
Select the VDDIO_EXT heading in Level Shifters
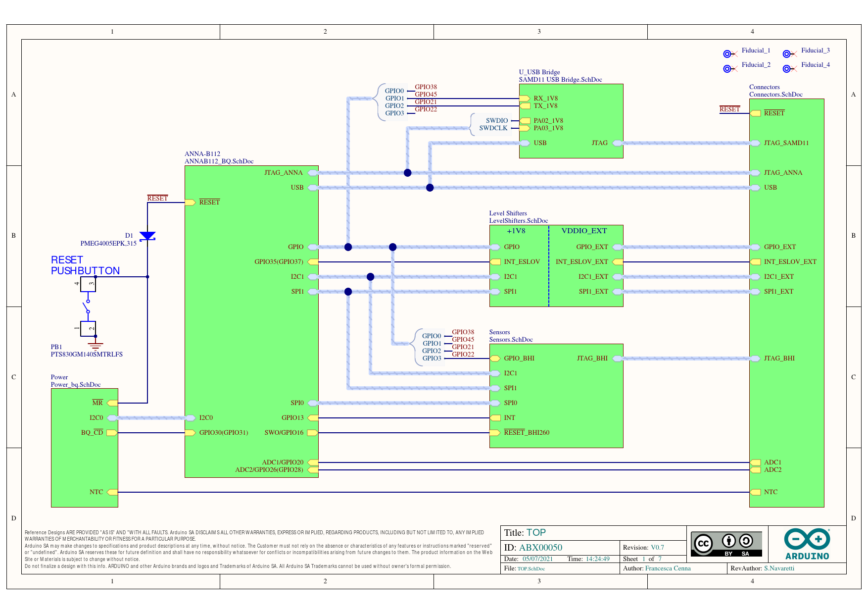[x=583, y=231]
